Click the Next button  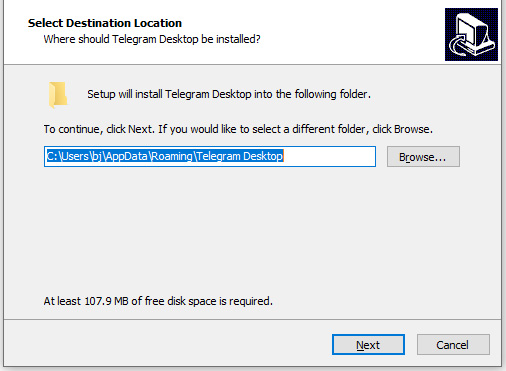368,345
